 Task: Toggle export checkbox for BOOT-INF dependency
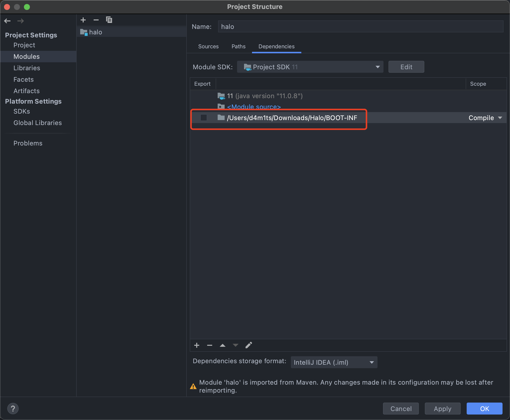pyautogui.click(x=202, y=118)
